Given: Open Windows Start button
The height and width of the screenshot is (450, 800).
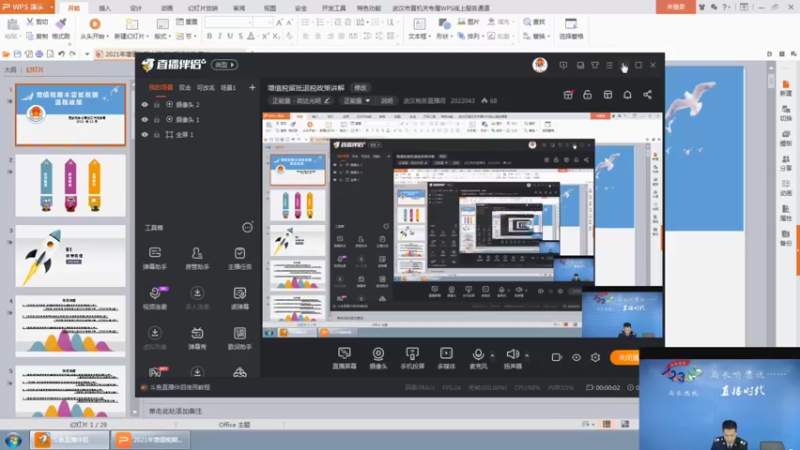Looking at the screenshot, I should (x=13, y=440).
